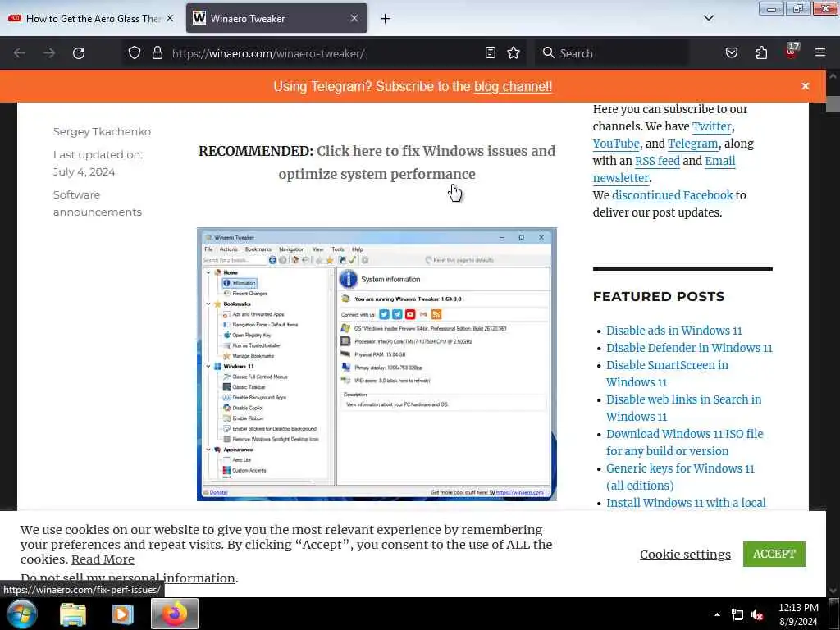Open the Read More cookie link
Screen dimensions: 840x630
tap(103, 559)
